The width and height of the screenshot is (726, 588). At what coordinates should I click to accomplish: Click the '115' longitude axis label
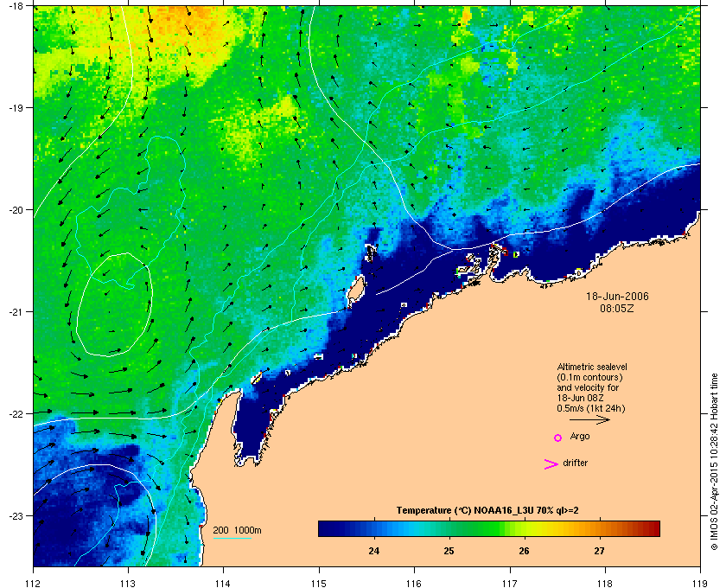tap(319, 583)
